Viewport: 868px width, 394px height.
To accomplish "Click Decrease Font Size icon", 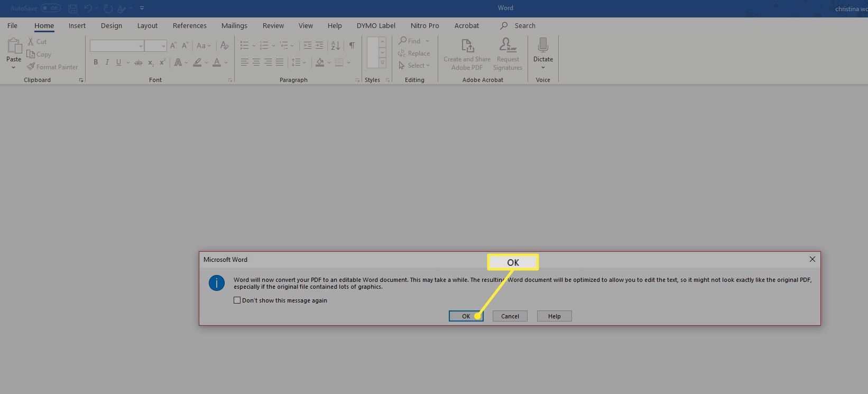I will (x=185, y=46).
